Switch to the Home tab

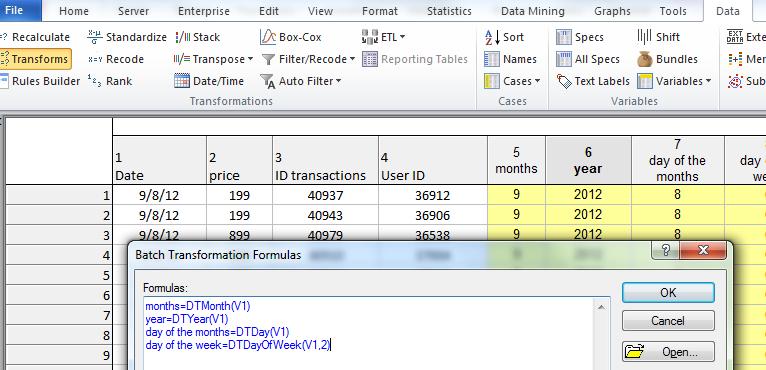tap(73, 11)
